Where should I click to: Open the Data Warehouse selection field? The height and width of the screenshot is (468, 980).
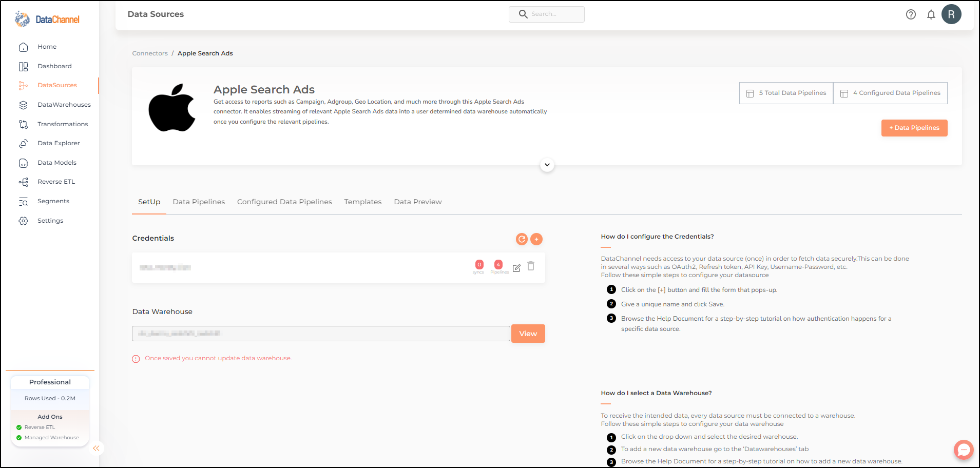321,334
